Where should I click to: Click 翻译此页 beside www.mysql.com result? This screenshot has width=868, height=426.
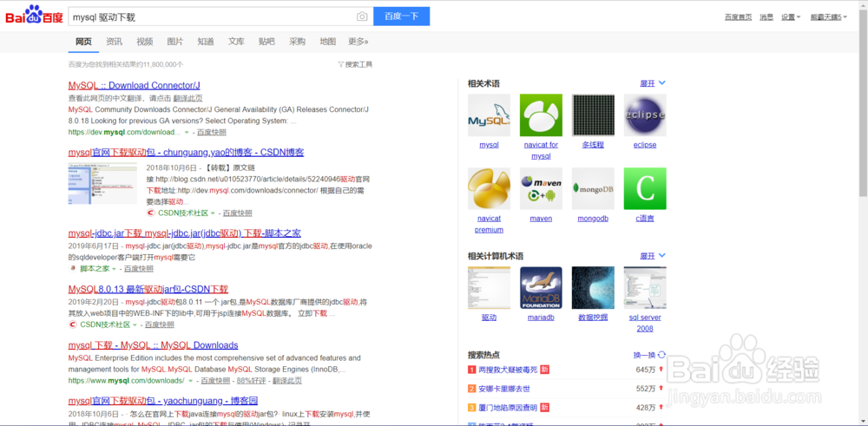coord(287,381)
